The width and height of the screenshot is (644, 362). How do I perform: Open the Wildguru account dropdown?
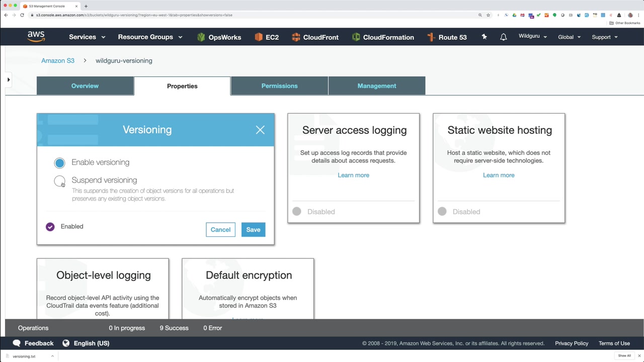click(533, 37)
